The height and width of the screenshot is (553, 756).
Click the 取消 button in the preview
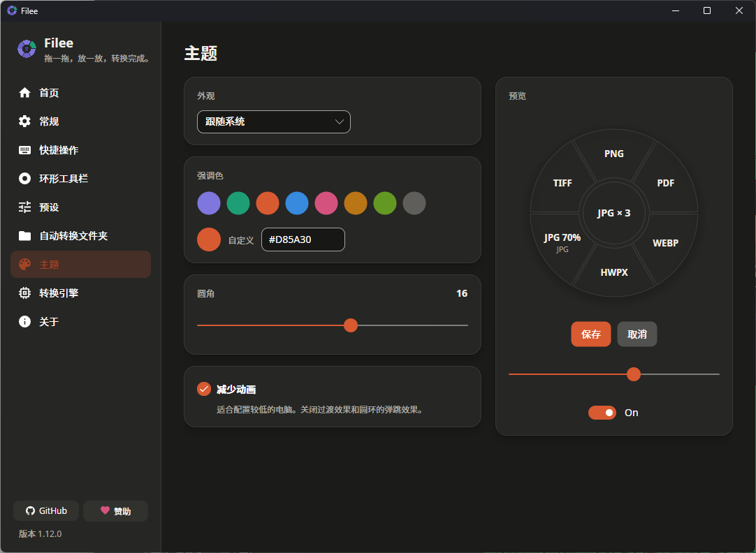click(x=637, y=334)
